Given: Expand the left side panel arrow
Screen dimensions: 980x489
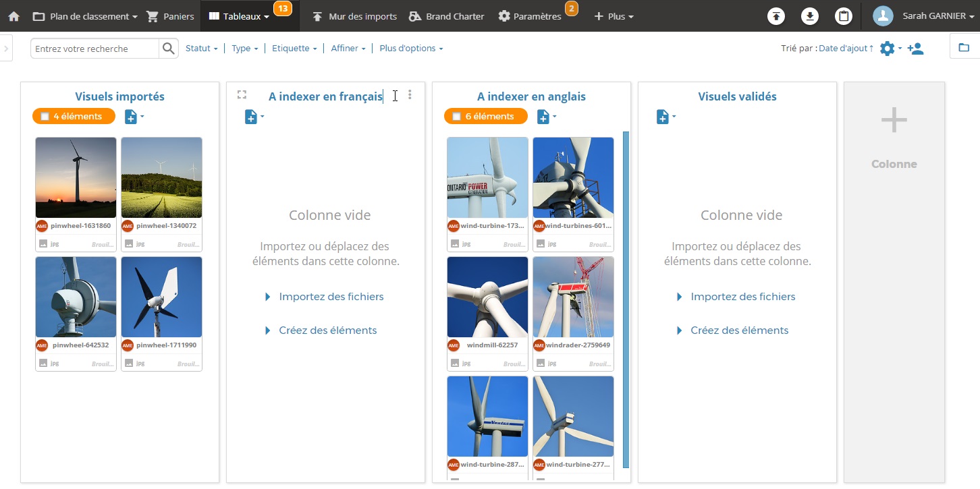Looking at the screenshot, I should pyautogui.click(x=5, y=49).
